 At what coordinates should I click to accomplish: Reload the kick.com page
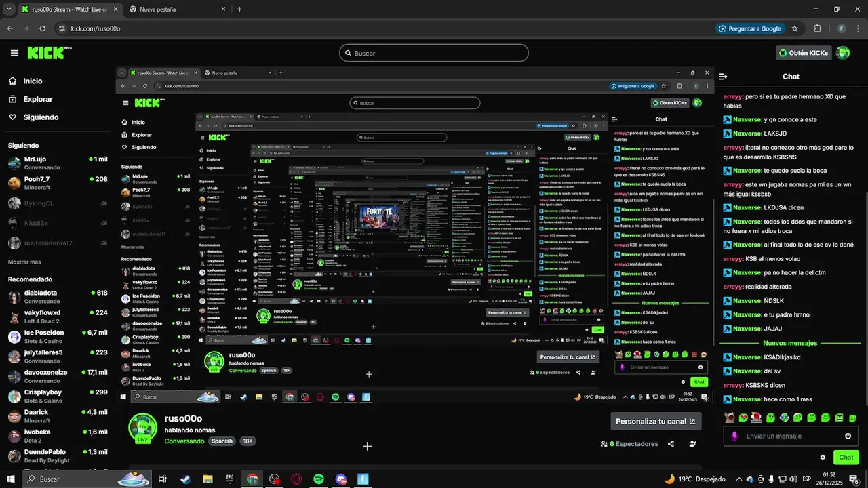click(43, 28)
